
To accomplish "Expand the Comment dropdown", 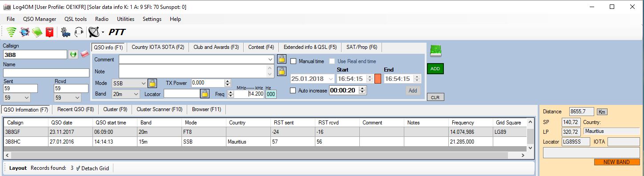I will coord(270,59).
